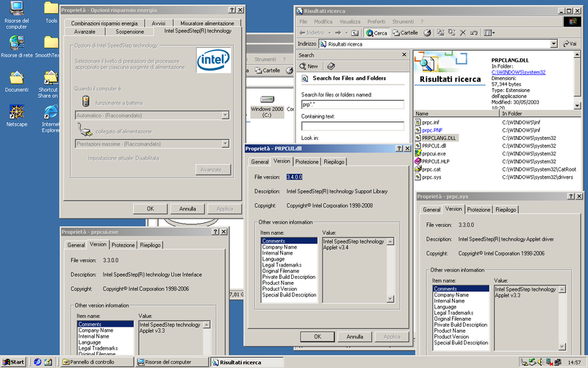Click the Up folder toolbar icon
588x368 pixels.
[355, 33]
